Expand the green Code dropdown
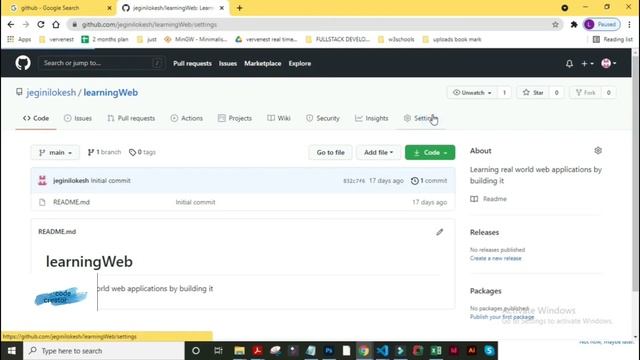The width and height of the screenshot is (640, 360). point(430,152)
